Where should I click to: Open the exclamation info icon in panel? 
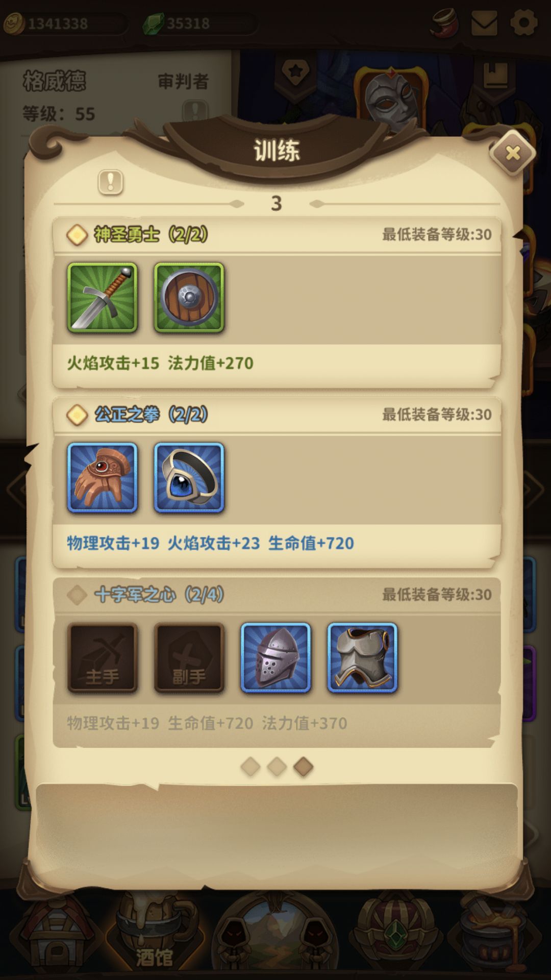click(x=111, y=182)
